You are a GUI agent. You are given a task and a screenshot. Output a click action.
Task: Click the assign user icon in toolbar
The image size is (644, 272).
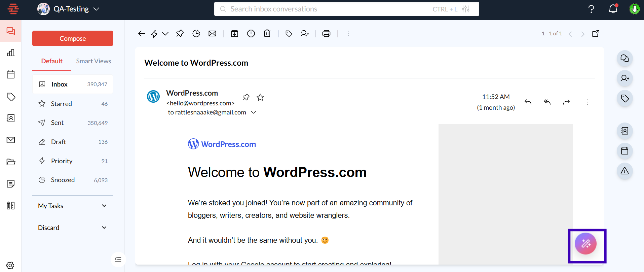click(305, 33)
